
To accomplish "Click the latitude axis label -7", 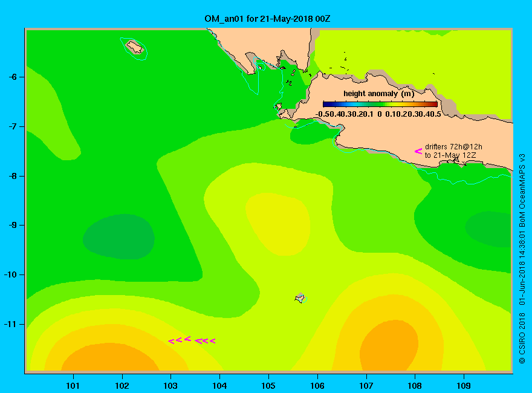I will (13, 126).
